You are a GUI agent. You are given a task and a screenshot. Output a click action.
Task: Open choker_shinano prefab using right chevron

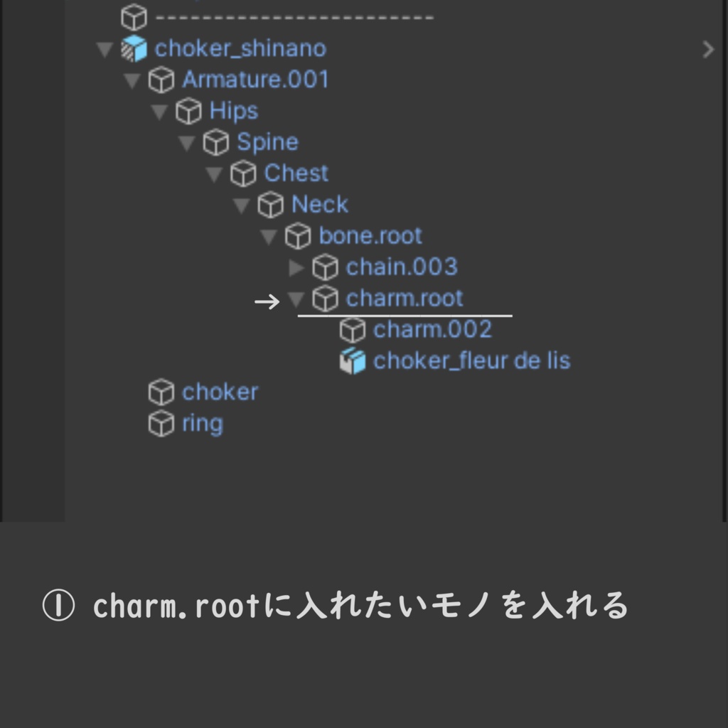(707, 49)
